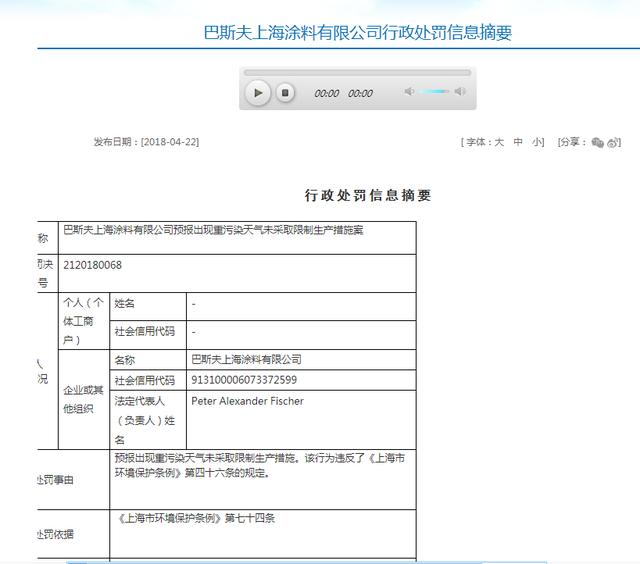640x564 pixels.
Task: Share the page via Weibo icon
Action: (613, 142)
